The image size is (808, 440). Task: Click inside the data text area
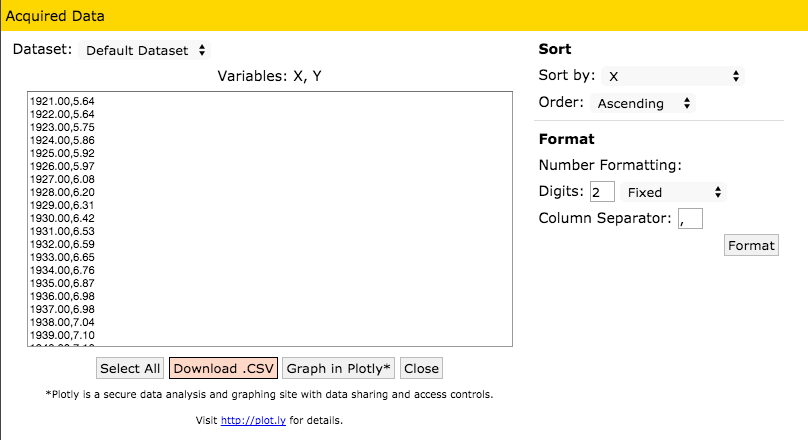pyautogui.click(x=270, y=220)
